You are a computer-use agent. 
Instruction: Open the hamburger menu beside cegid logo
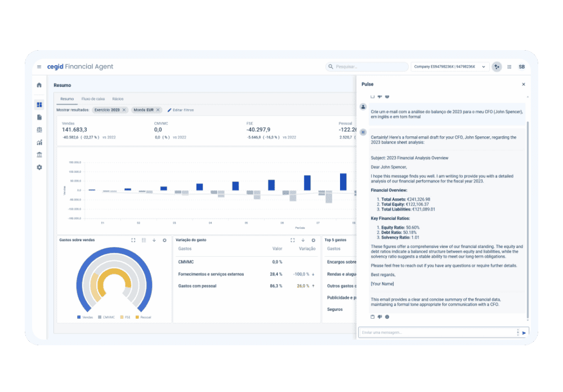click(39, 66)
